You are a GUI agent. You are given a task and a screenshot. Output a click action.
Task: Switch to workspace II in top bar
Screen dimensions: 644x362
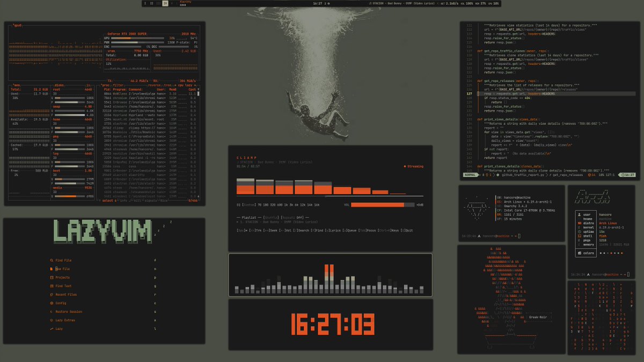pyautogui.click(x=152, y=3)
